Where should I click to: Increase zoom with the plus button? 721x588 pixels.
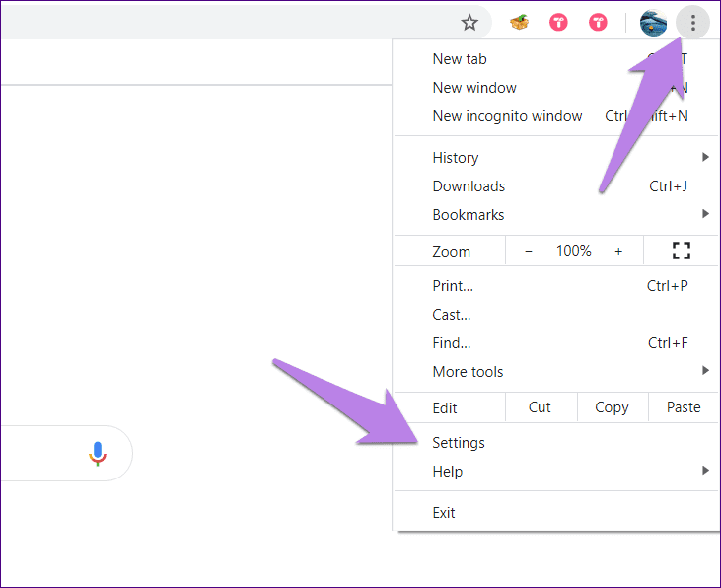pos(618,251)
